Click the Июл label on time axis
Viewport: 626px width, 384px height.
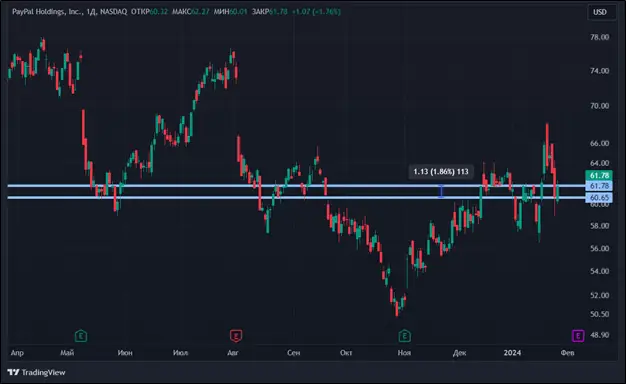pyautogui.click(x=180, y=353)
